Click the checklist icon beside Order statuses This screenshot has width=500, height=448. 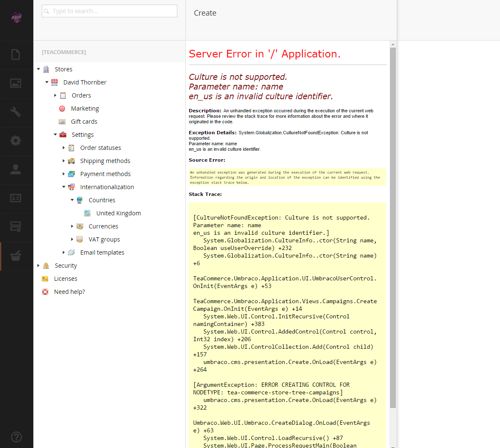pyautogui.click(x=71, y=148)
